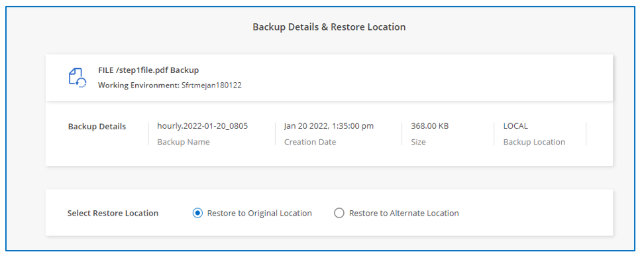This screenshot has height=258, width=644.
Task: Click the LOCAL backup location value
Action: [515, 126]
